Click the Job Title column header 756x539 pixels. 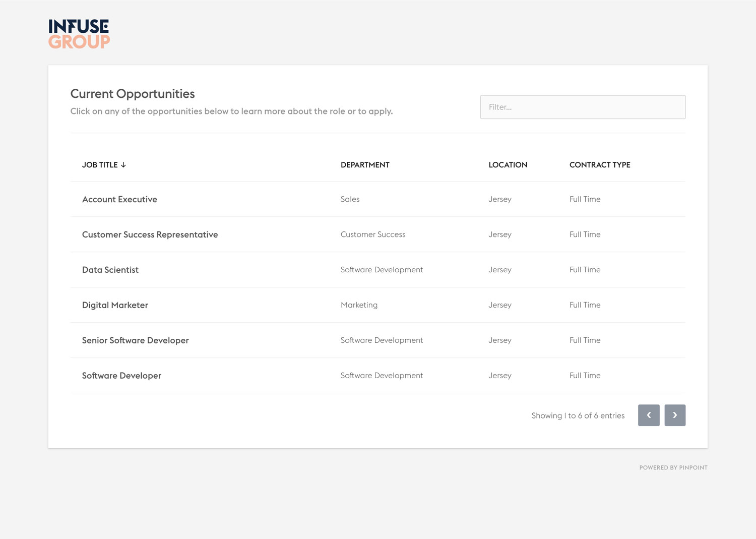[x=100, y=165]
